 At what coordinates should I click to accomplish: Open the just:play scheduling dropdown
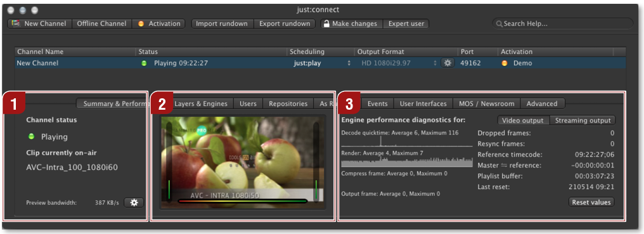323,63
